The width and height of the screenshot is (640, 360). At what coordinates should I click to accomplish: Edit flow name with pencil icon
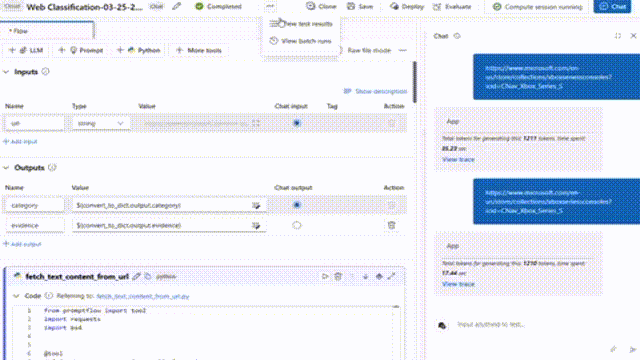[x=176, y=7]
